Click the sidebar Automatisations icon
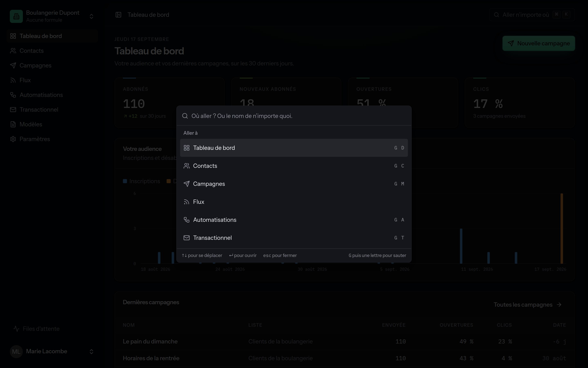 coord(13,95)
